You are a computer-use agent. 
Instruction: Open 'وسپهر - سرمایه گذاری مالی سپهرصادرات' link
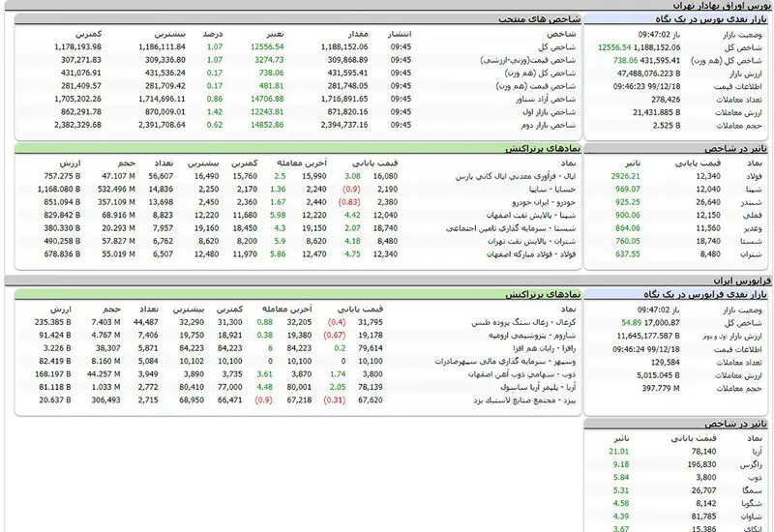click(x=505, y=361)
